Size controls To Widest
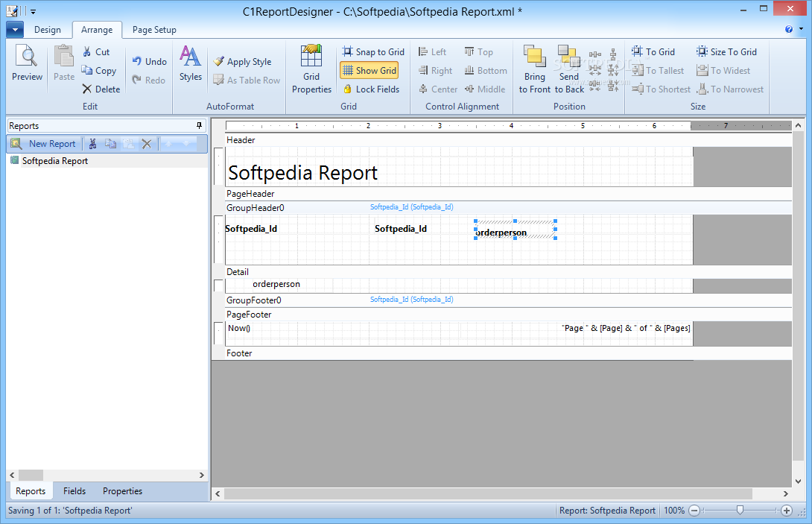812x524 pixels. [723, 71]
